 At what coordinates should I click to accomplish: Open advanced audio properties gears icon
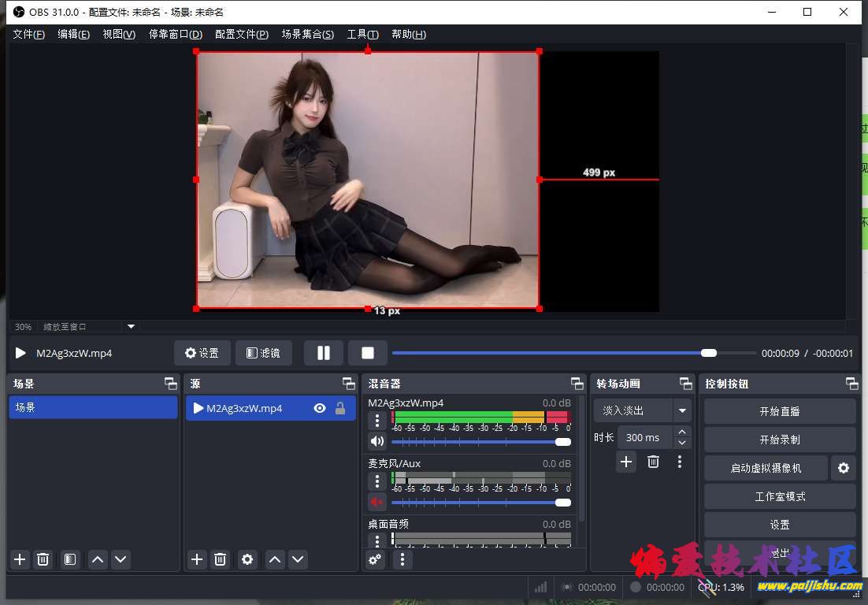(375, 559)
